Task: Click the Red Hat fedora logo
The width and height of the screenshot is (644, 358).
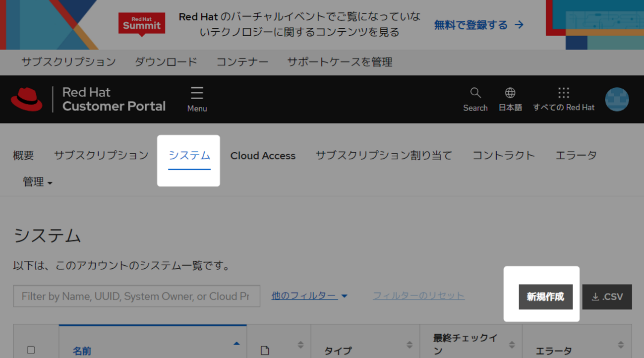Action: [27, 99]
